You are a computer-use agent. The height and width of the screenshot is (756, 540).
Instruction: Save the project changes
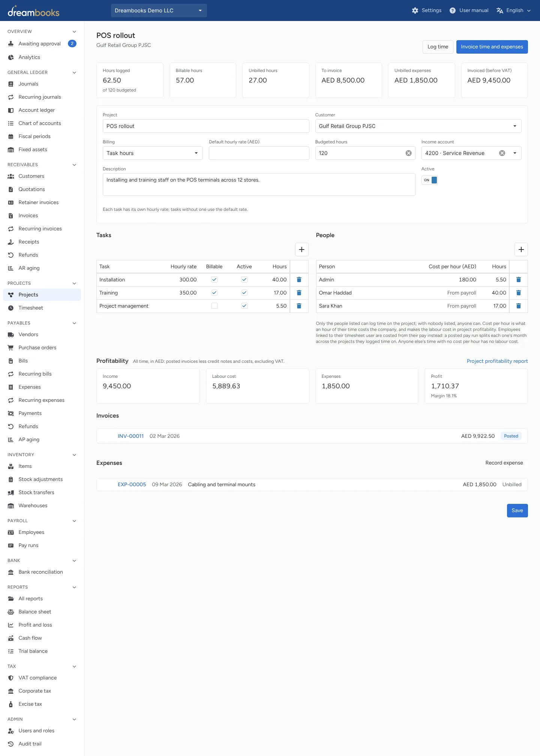pos(517,511)
